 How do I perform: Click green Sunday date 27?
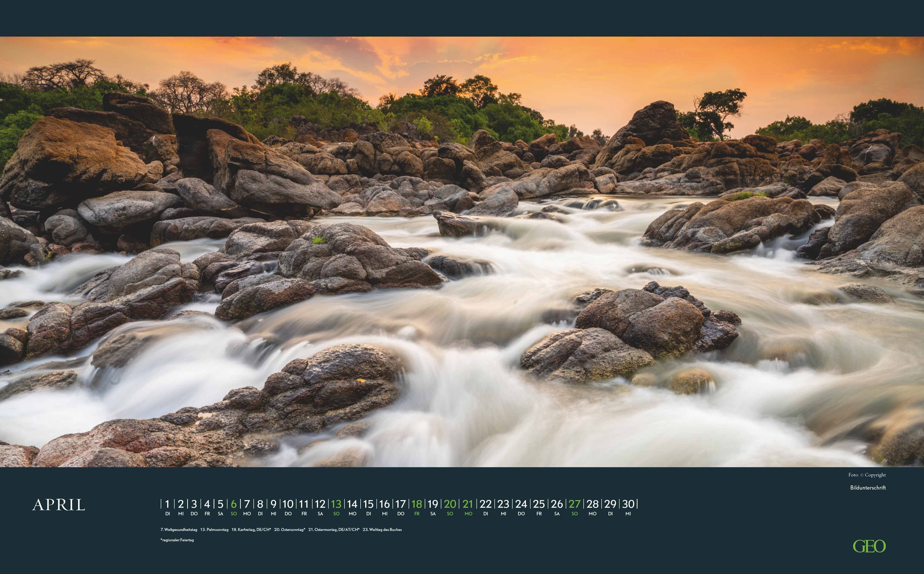574,504
